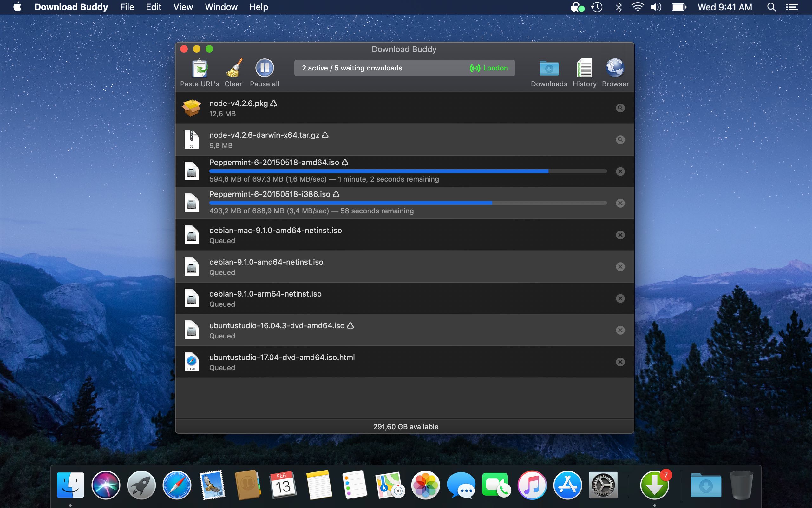Click recycle icon beside ubuntustudio-16.04.3 name
812x508 pixels.
pyautogui.click(x=350, y=325)
